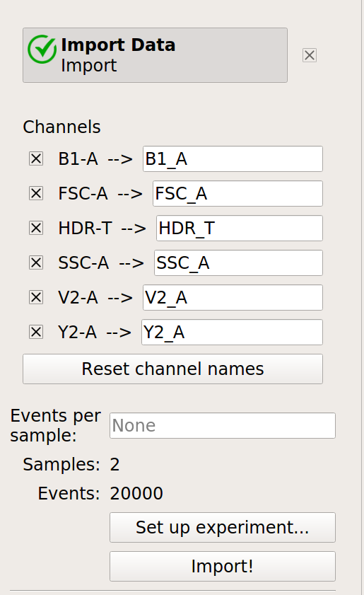Click the green checkmark status icon
The image size is (364, 595).
(x=42, y=50)
